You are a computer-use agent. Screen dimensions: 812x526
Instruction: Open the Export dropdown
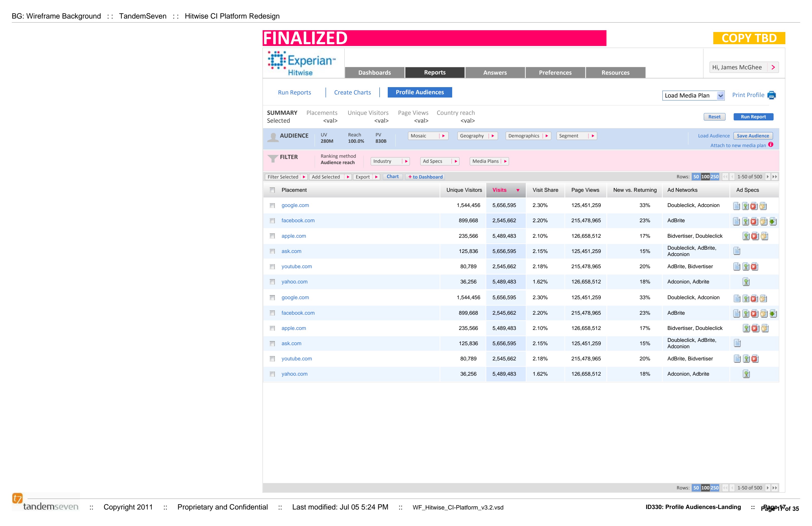coord(366,177)
